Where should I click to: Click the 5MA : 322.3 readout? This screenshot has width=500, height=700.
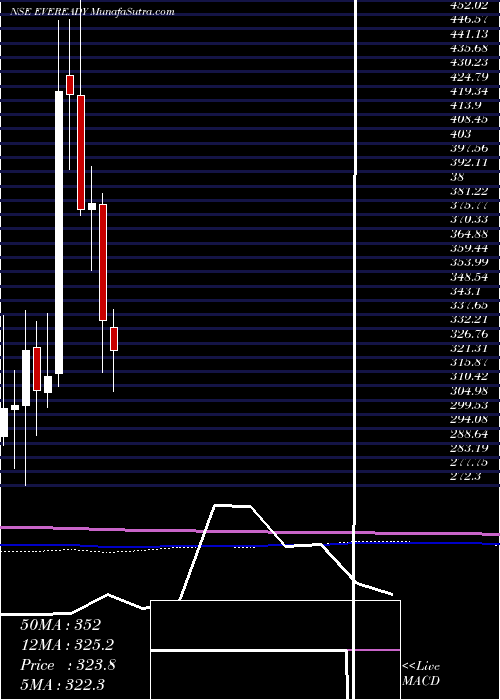pyautogui.click(x=62, y=684)
